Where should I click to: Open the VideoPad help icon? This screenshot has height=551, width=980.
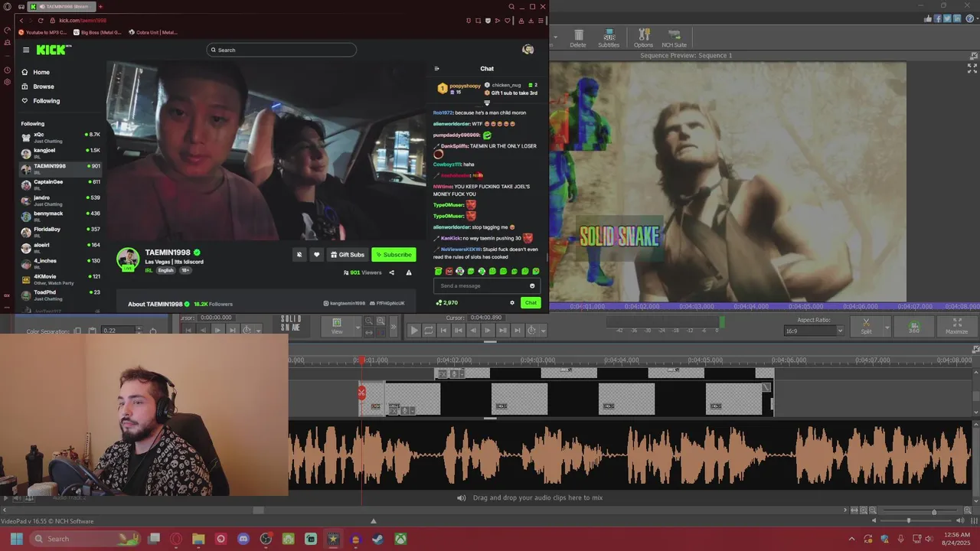(x=969, y=18)
